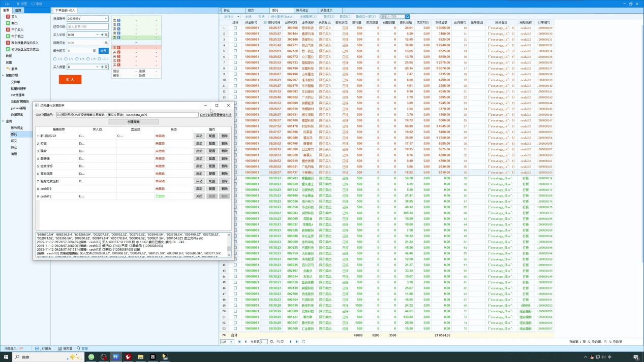Select the 1/10 position radio button
The height and width of the screenshot is (362, 644).
(x=99, y=59)
